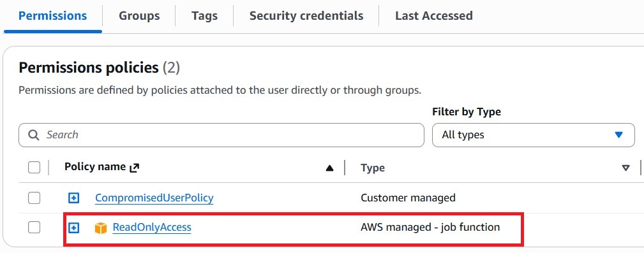Screen dimensions: 644x253
Task: Sort the Type column with its arrow
Action: click(625, 168)
